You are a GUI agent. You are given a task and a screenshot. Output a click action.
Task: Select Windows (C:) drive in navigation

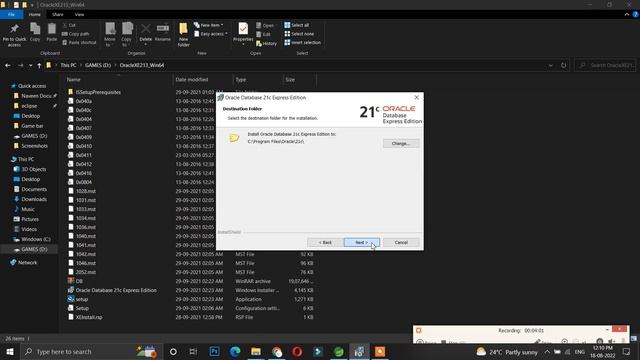(x=36, y=240)
